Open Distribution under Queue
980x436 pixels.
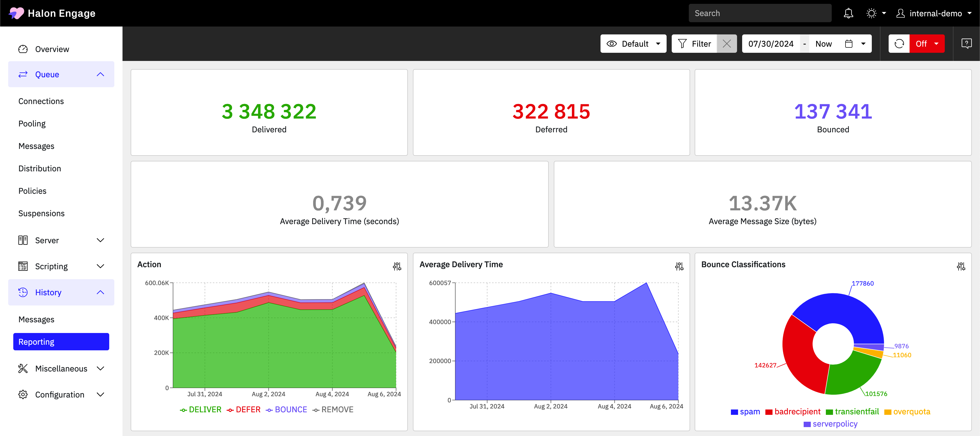coord(40,168)
